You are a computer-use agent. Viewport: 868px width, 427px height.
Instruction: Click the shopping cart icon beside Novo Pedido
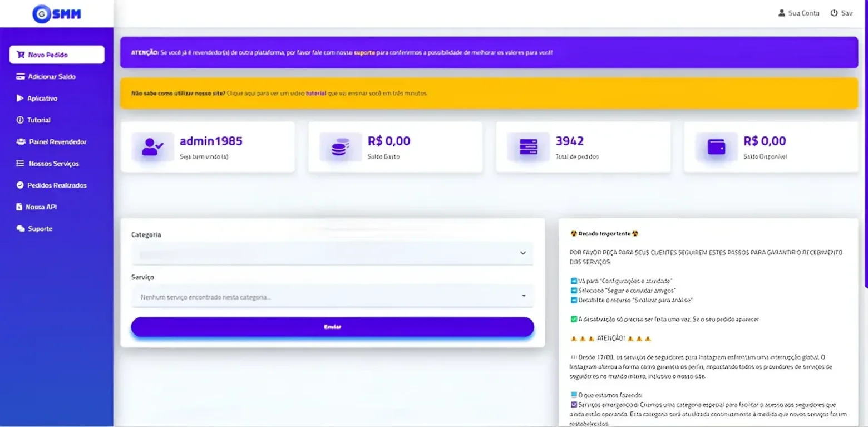(21, 55)
